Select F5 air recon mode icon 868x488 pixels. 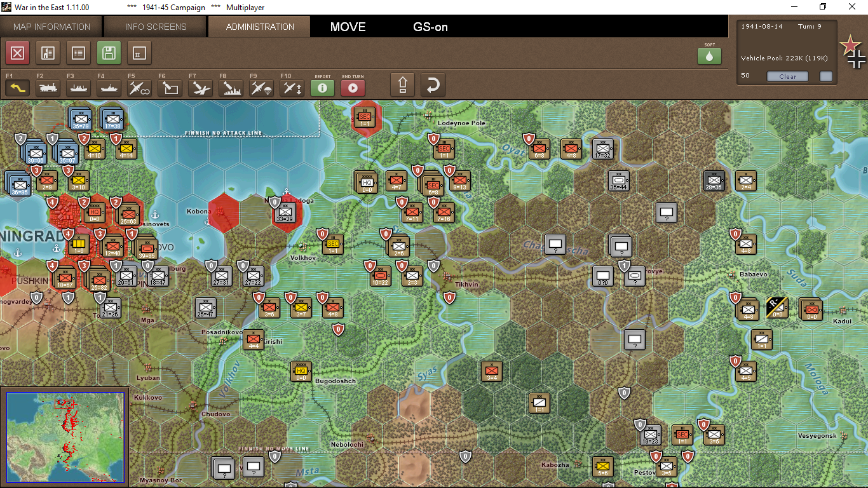click(140, 88)
